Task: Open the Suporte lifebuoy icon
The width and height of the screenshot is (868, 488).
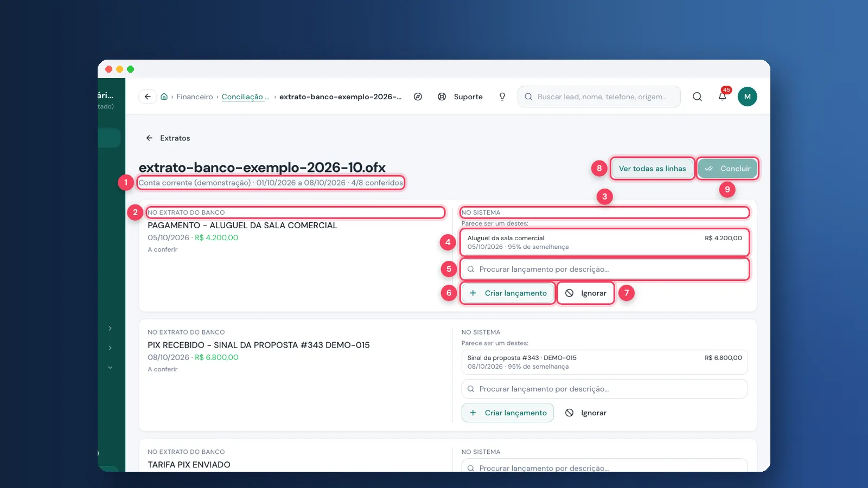Action: tap(442, 97)
